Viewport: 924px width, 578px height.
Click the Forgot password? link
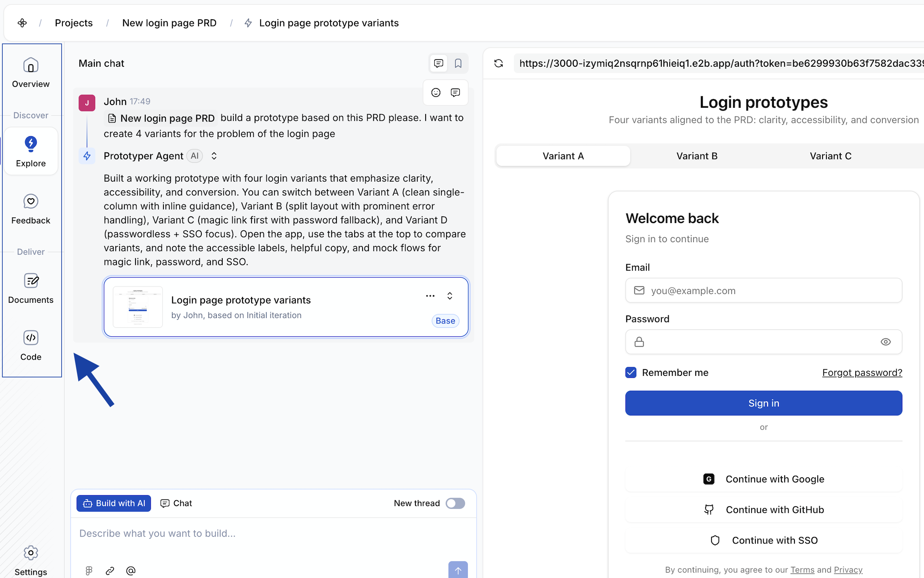click(x=862, y=372)
